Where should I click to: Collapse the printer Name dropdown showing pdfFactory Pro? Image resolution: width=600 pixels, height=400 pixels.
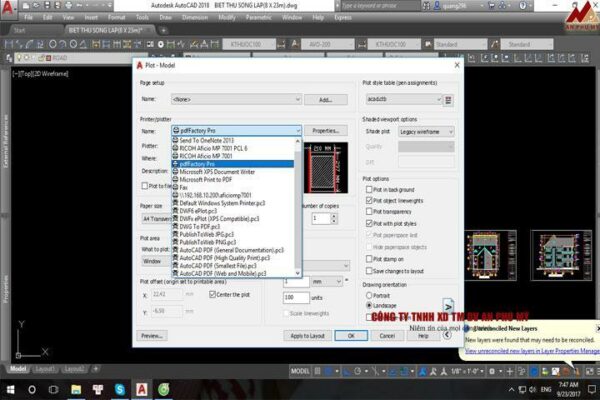point(236,131)
